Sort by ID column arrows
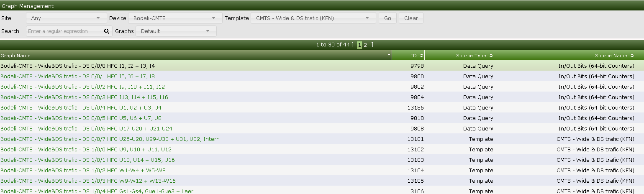The height and width of the screenshot is (194, 644). pyautogui.click(x=421, y=56)
